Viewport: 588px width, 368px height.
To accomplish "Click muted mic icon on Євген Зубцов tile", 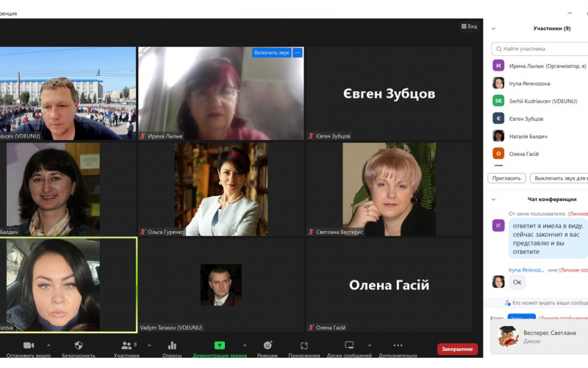I will (311, 136).
